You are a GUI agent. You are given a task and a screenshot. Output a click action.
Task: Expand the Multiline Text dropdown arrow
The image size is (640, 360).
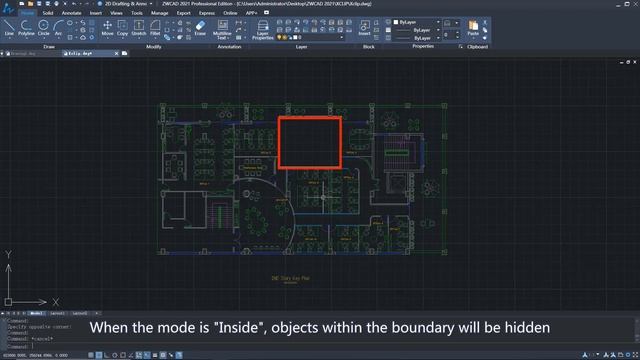[228, 38]
